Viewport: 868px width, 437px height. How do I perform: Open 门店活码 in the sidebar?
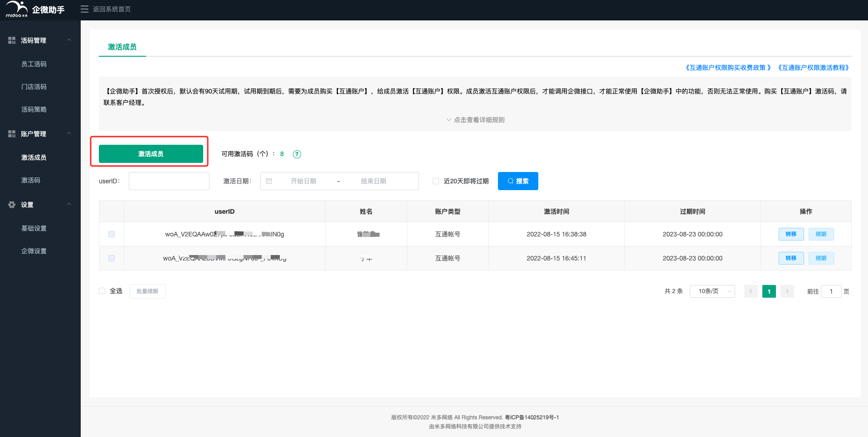click(34, 87)
